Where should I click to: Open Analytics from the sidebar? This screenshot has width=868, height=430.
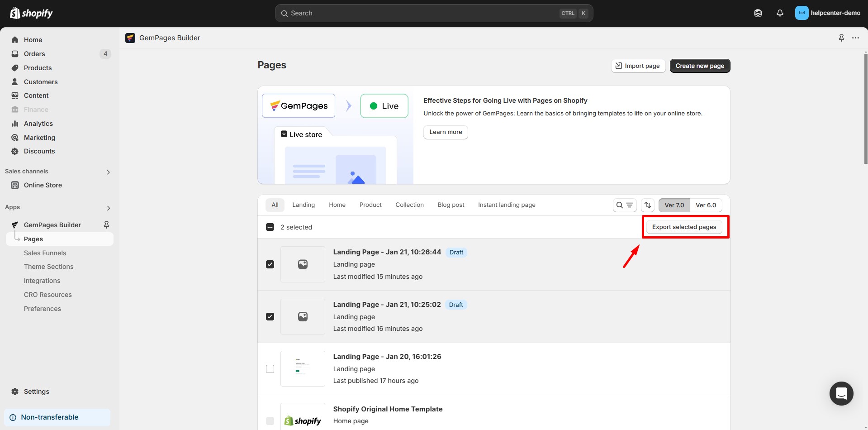coord(38,124)
